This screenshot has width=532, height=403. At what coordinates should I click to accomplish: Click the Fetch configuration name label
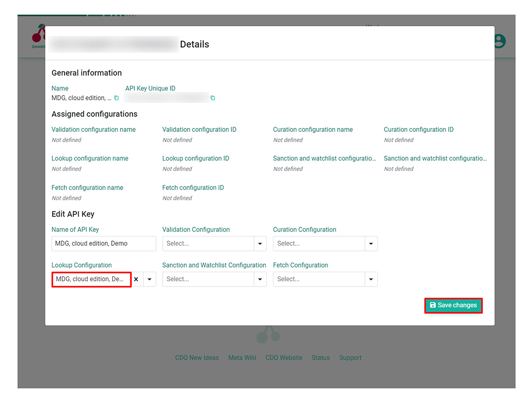pos(87,188)
